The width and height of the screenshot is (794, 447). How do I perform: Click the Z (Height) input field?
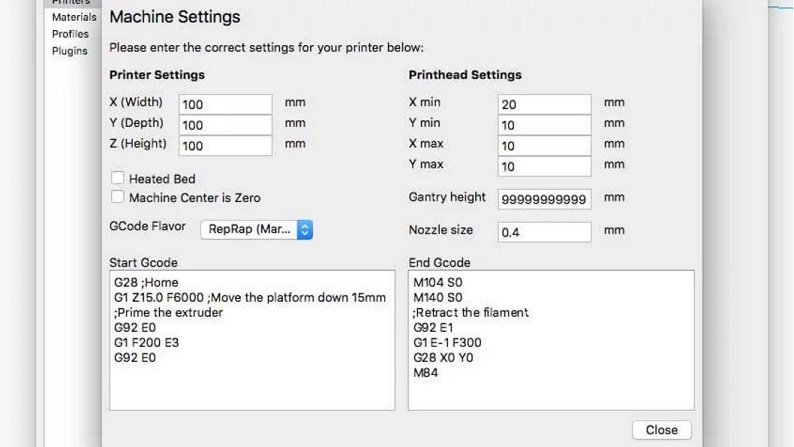click(225, 146)
